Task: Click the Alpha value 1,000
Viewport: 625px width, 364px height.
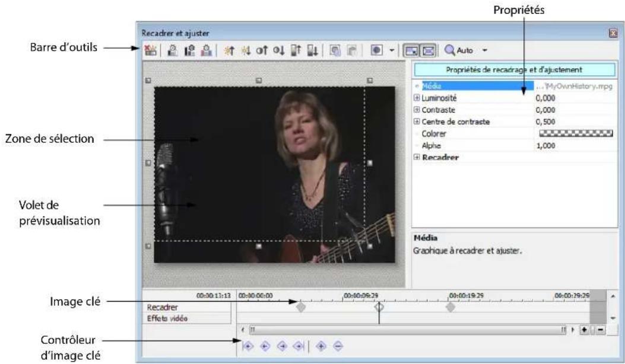Action: coord(545,146)
